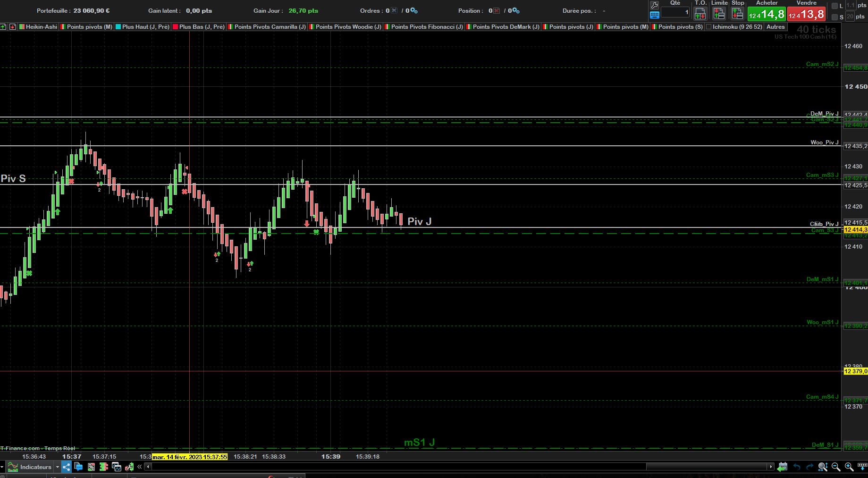Select the Points Pivots Woodie (J) tab
The height and width of the screenshot is (478, 868).
(346, 27)
